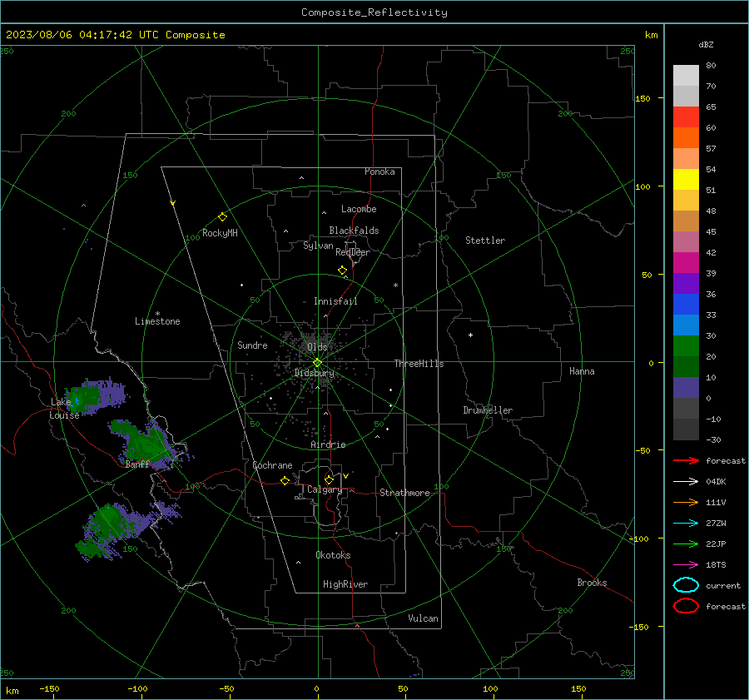This screenshot has height=700, width=749.
Task: Click the blue swatch below 36 dBZ
Action: pyautogui.click(x=686, y=305)
